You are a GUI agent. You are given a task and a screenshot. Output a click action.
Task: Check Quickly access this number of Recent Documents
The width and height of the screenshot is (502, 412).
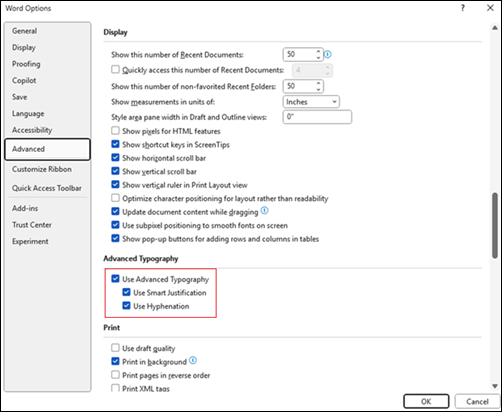[x=115, y=69]
